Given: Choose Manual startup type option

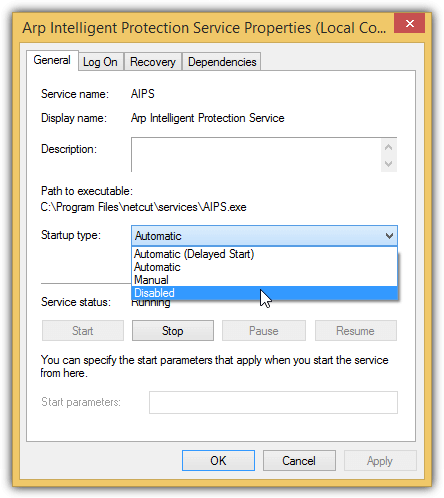Looking at the screenshot, I should pos(265,280).
